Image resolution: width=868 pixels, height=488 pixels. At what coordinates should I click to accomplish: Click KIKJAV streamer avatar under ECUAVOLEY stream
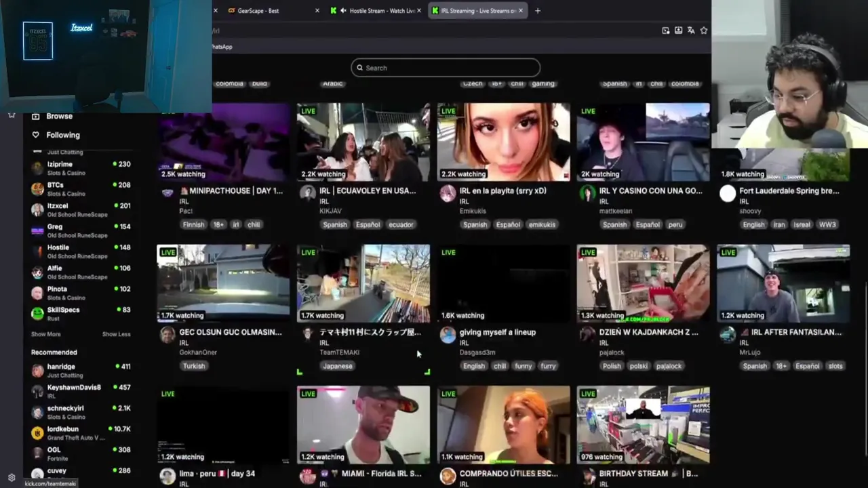pos(308,193)
